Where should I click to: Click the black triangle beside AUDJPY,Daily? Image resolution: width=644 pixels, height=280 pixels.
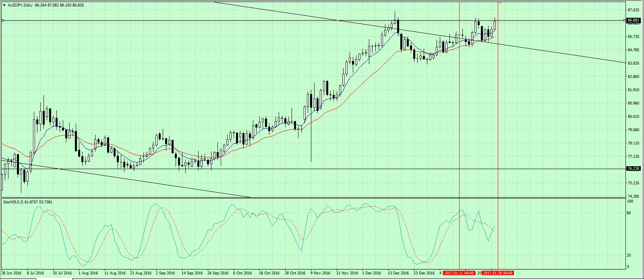pyautogui.click(x=4, y=5)
